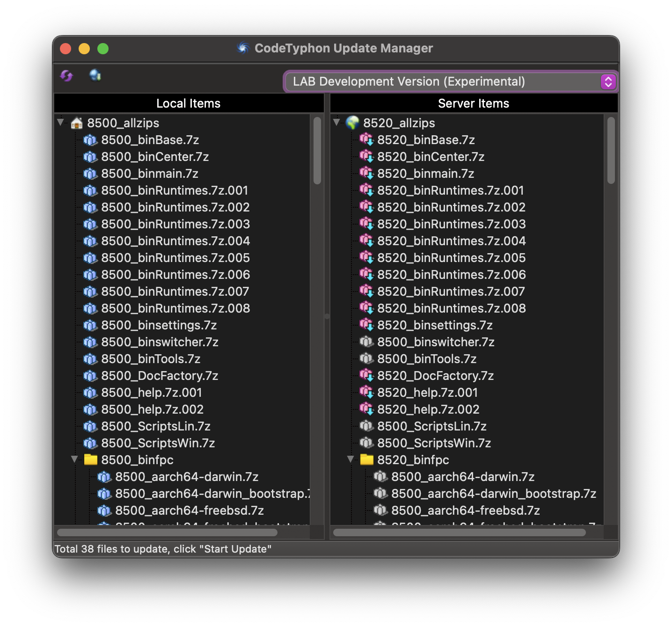Click download icon of server 8520_binCenter.7z
The image size is (672, 627).
pyautogui.click(x=366, y=157)
